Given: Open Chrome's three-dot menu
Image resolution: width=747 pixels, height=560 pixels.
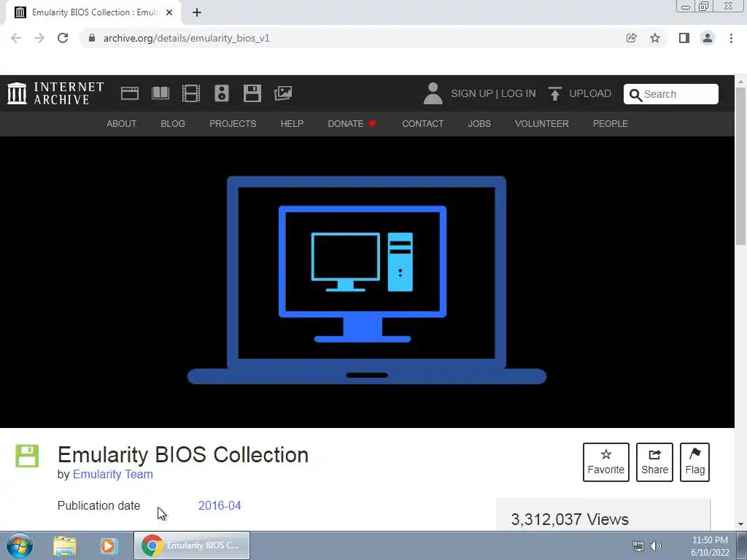Looking at the screenshot, I should point(731,38).
